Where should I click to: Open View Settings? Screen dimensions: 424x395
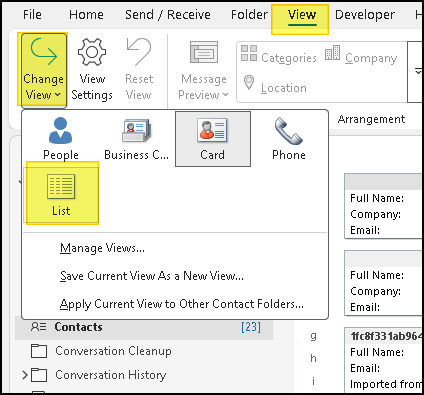coord(92,70)
